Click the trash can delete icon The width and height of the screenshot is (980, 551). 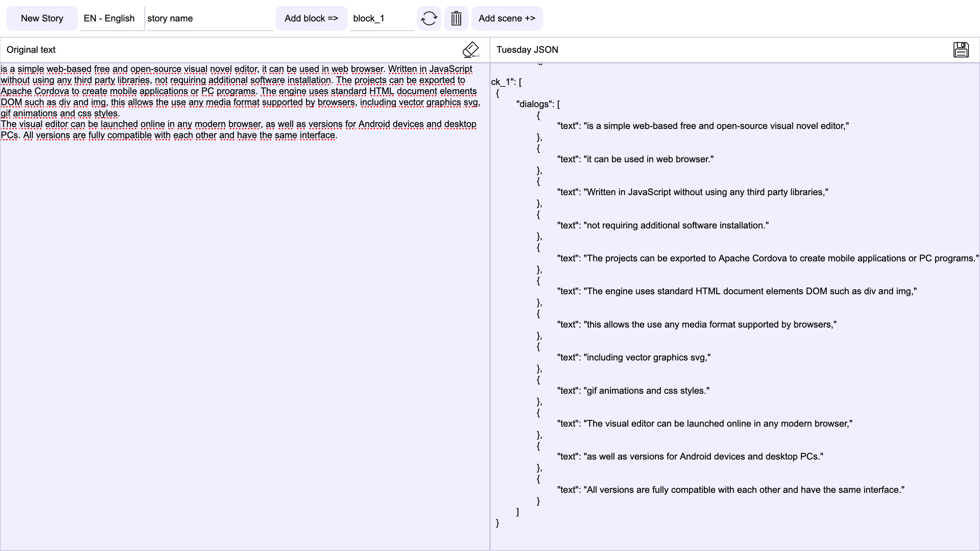click(456, 18)
